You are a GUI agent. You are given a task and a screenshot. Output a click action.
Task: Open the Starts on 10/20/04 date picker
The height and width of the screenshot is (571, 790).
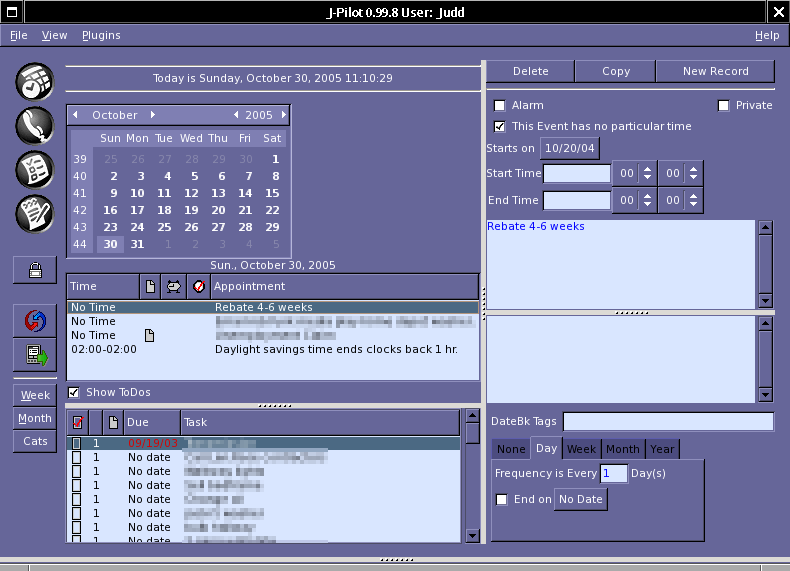pos(569,148)
